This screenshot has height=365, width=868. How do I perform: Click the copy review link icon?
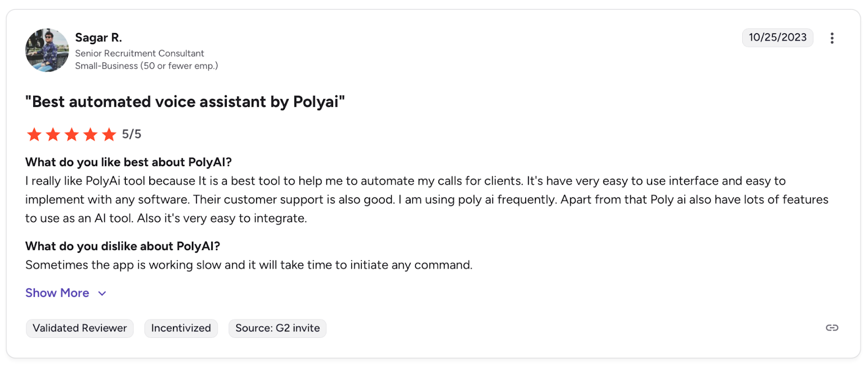(x=832, y=328)
